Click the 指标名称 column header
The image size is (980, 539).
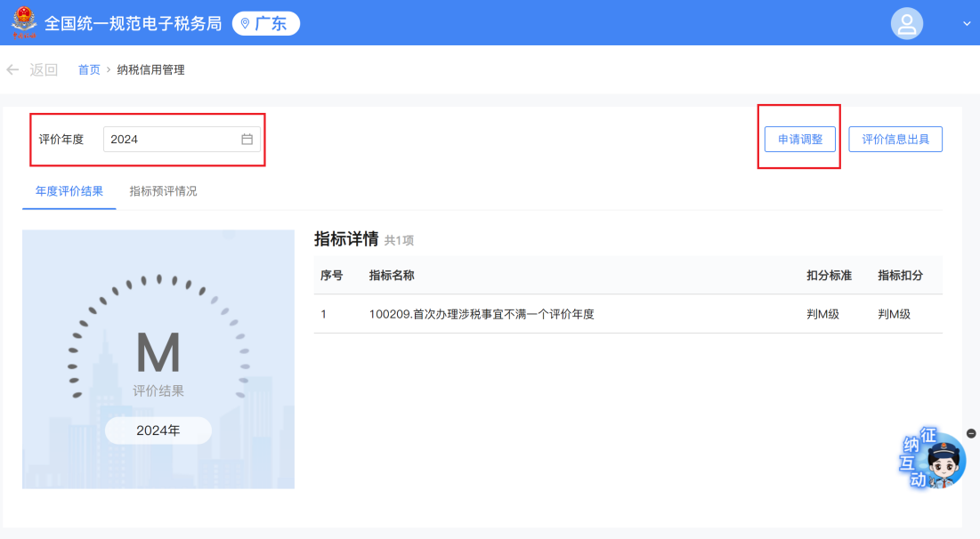[x=392, y=276]
